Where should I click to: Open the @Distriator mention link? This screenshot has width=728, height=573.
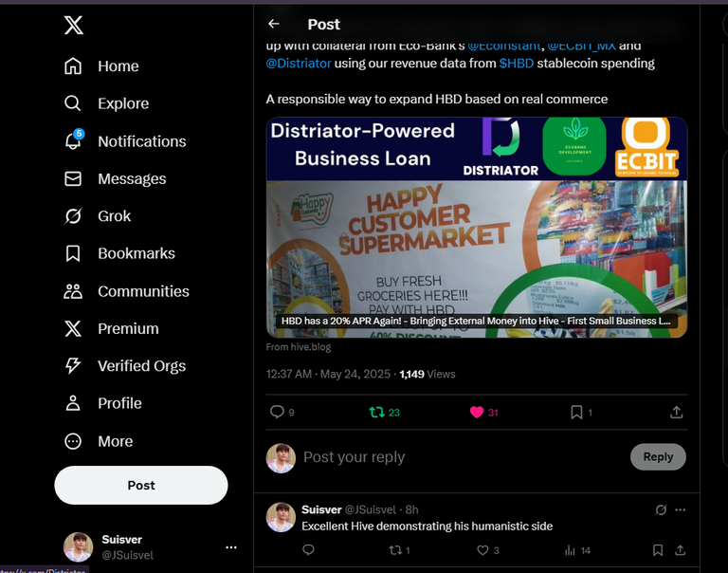pos(299,64)
